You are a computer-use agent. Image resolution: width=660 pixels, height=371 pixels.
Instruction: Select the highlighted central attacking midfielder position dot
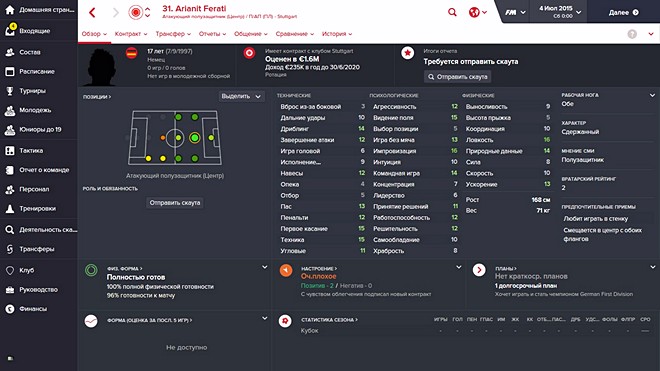[194, 137]
